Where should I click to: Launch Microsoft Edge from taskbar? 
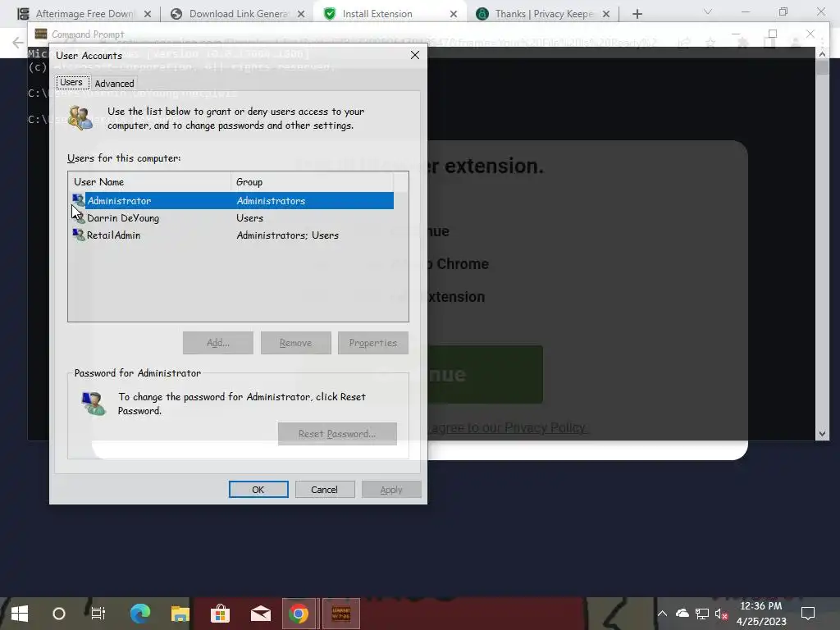tap(140, 614)
